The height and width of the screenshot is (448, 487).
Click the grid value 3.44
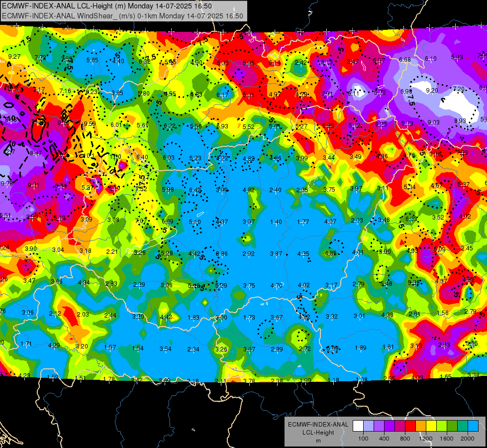pyautogui.click(x=329, y=158)
